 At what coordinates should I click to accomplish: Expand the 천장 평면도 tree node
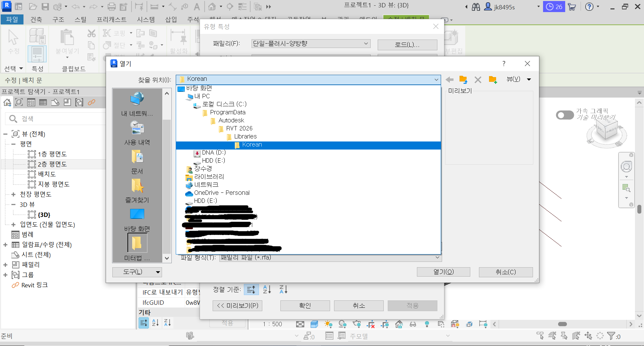click(x=13, y=194)
